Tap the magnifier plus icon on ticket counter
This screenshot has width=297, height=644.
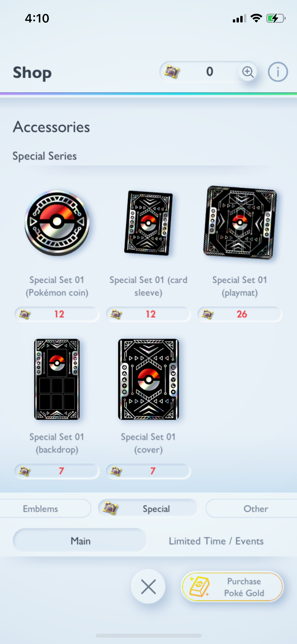point(248,72)
